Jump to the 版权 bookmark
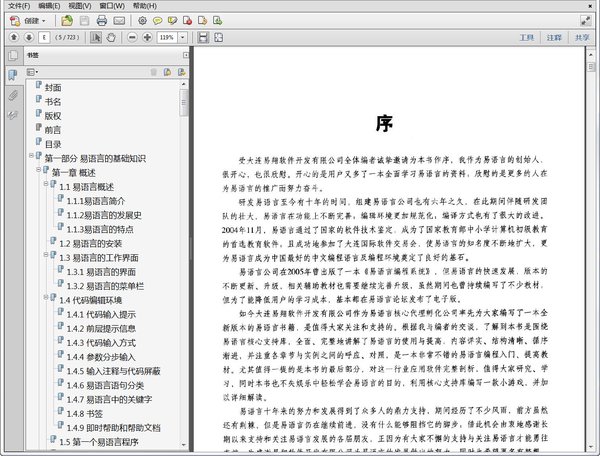Image resolution: width=600 pixels, height=456 pixels. click(x=53, y=116)
